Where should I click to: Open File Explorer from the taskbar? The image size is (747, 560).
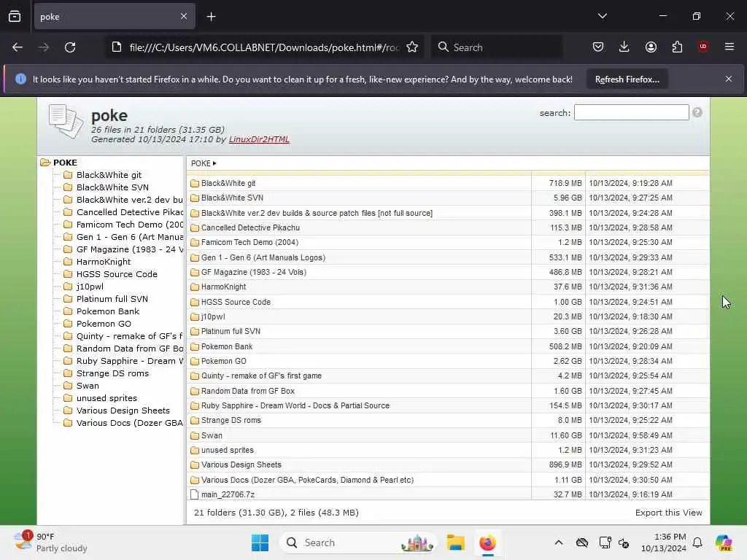[x=455, y=542]
